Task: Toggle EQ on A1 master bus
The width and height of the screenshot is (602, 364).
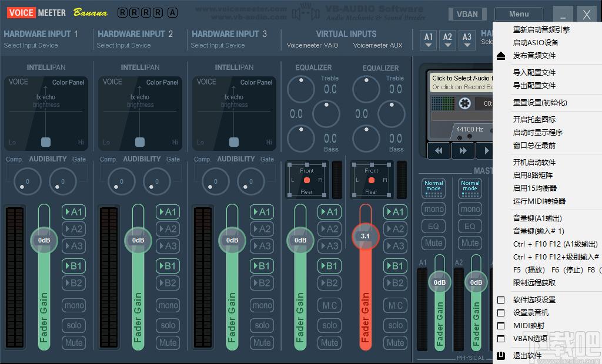Action: (433, 226)
